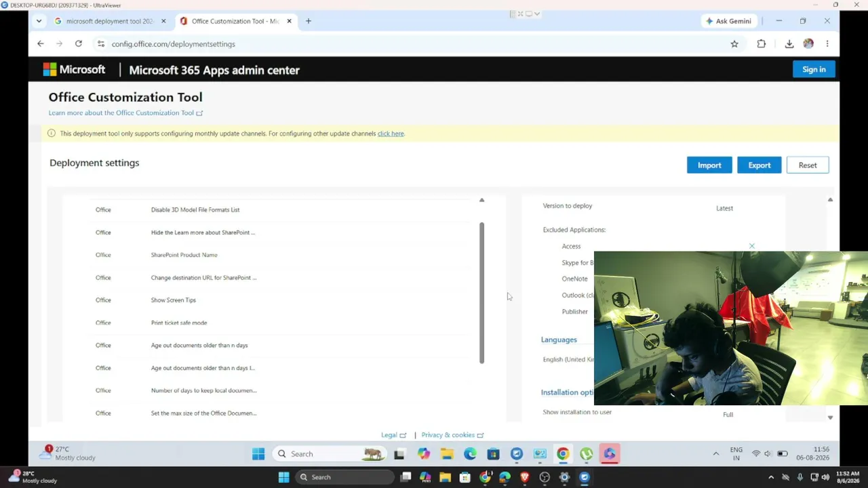Viewport: 868px width, 488px height.
Task: Open local Start menu on bottom taskbar
Action: [284, 477]
